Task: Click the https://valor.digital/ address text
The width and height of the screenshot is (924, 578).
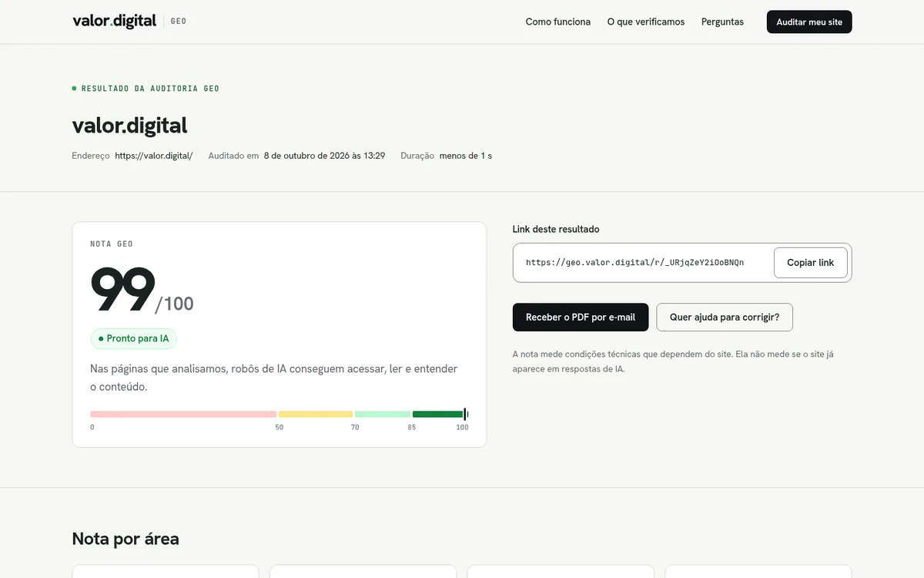Action: (154, 156)
